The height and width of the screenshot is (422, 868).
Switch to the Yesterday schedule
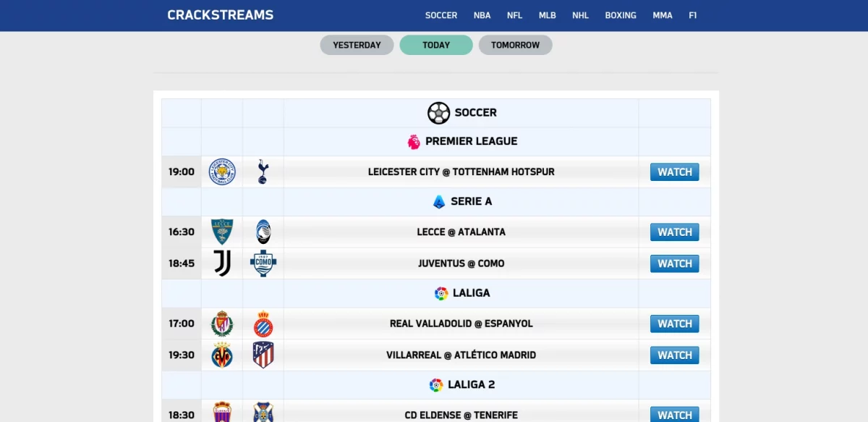pyautogui.click(x=357, y=45)
